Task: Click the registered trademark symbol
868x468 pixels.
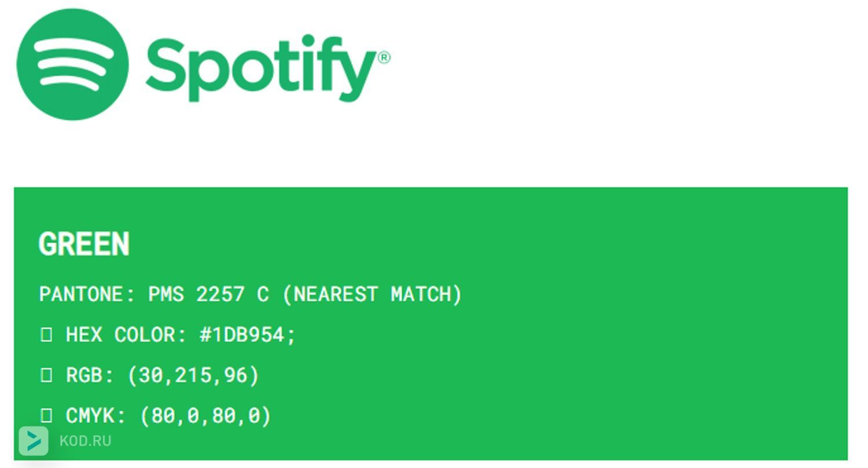Action: pyautogui.click(x=384, y=57)
